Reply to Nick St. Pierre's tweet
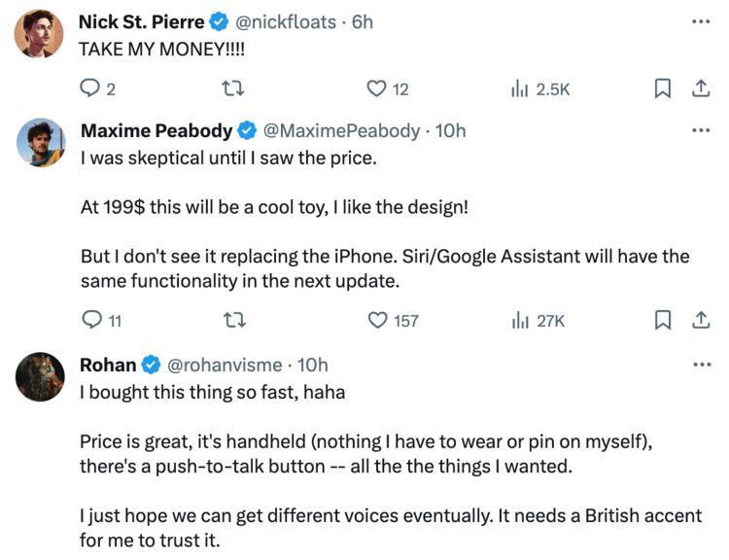729x560 pixels. 90,88
